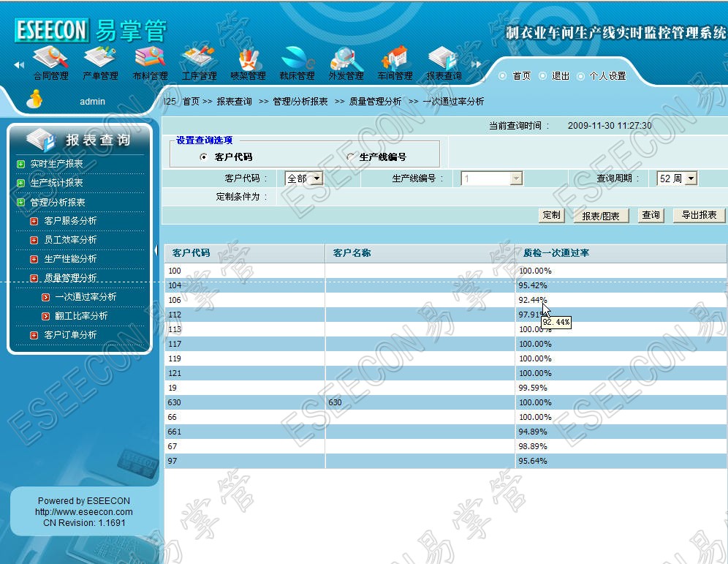
Task: Click the 质检一次通过率 column header
Action: pyautogui.click(x=556, y=253)
